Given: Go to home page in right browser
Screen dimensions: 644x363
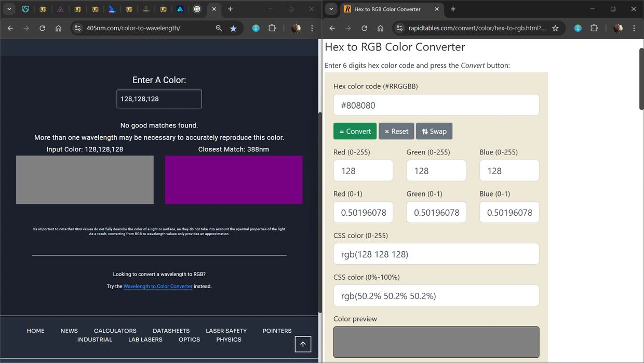Looking at the screenshot, I should point(380,28).
